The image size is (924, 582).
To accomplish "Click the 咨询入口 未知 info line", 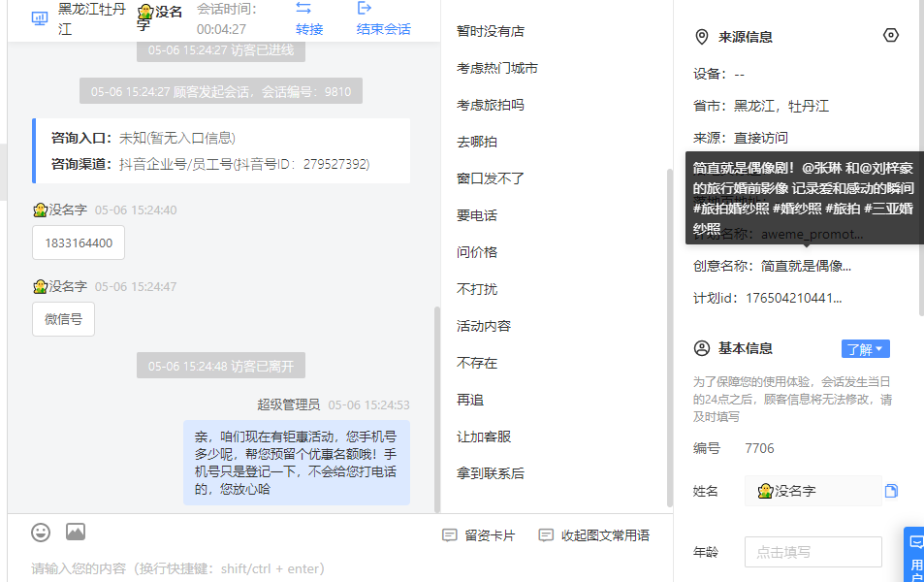I will 143,138.
